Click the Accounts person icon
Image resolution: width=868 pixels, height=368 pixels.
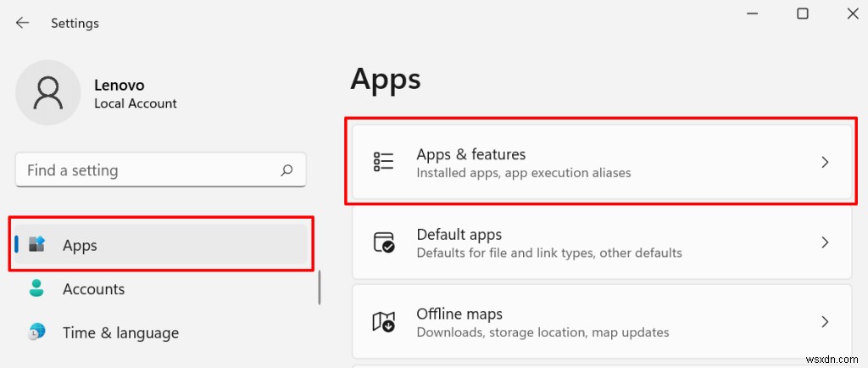(x=36, y=288)
